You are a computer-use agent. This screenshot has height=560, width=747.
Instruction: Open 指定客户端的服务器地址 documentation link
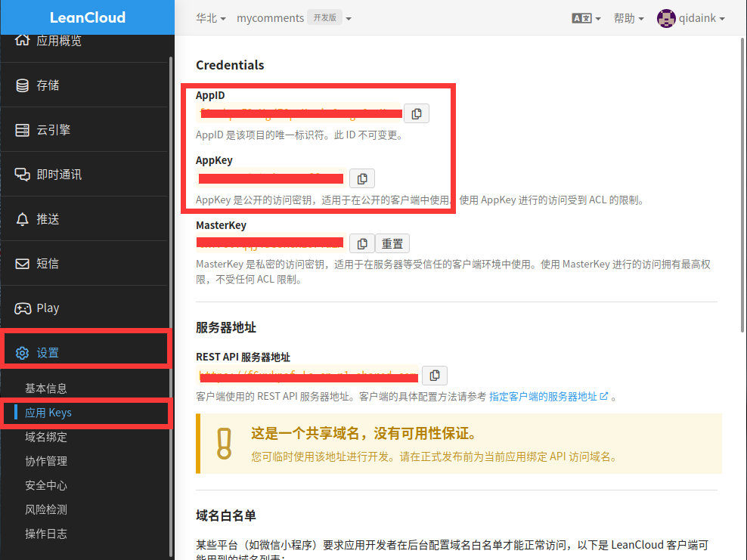click(x=548, y=396)
